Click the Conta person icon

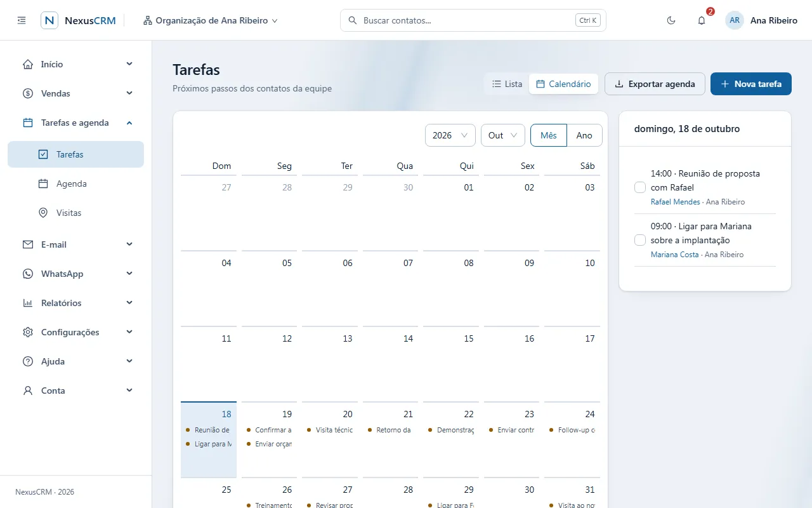28,391
